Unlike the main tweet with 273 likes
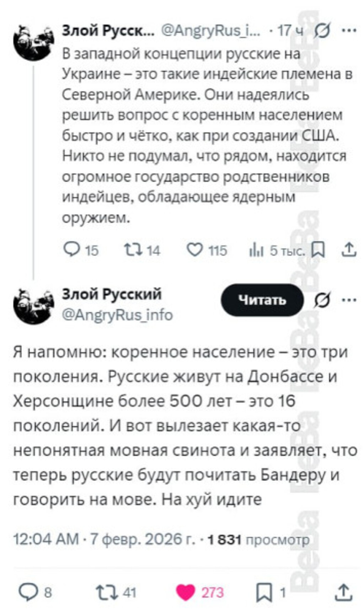 click(x=186, y=592)
